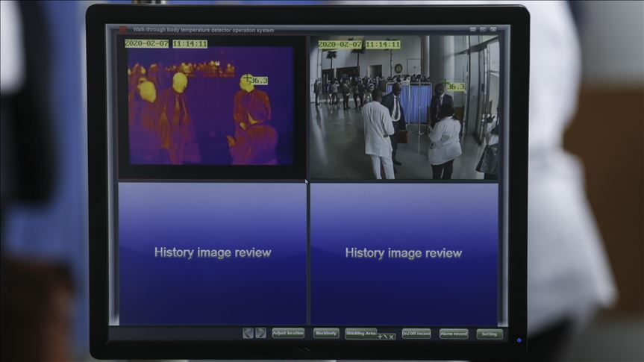Click the previous page arrow icon
The width and height of the screenshot is (644, 362).
(248, 333)
